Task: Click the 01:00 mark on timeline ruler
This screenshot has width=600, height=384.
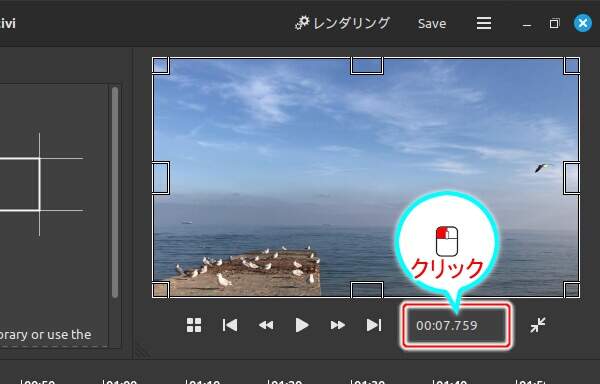Action: tap(120, 381)
